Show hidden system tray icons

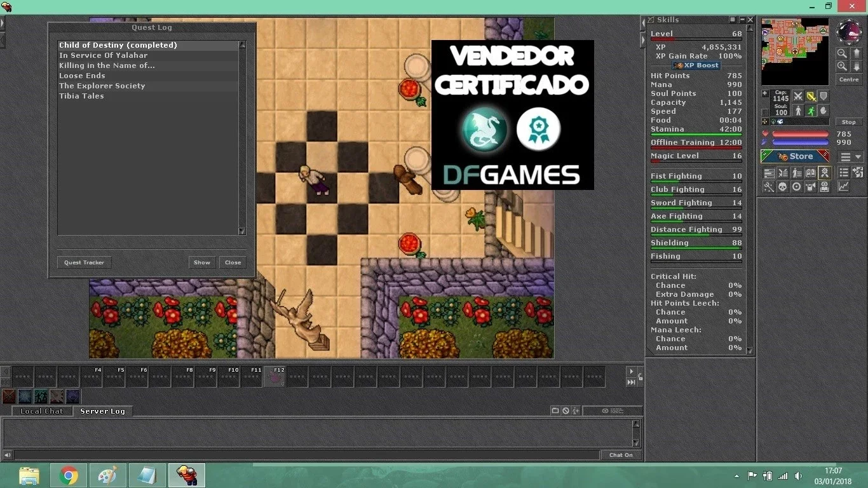[x=736, y=476]
